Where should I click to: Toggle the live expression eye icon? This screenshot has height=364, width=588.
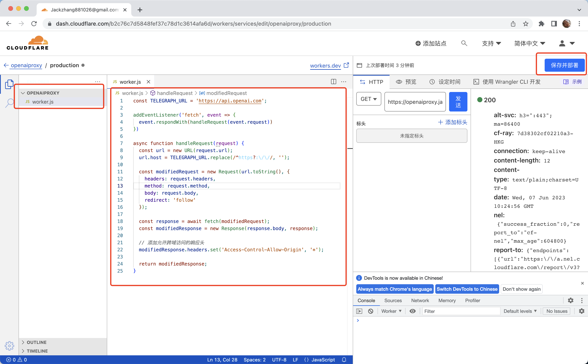pos(412,311)
